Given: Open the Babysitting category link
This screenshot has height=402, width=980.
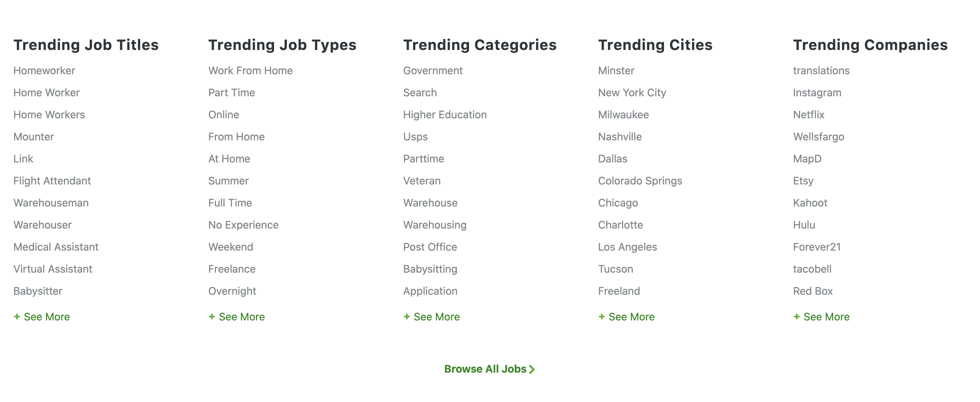Looking at the screenshot, I should click(430, 269).
